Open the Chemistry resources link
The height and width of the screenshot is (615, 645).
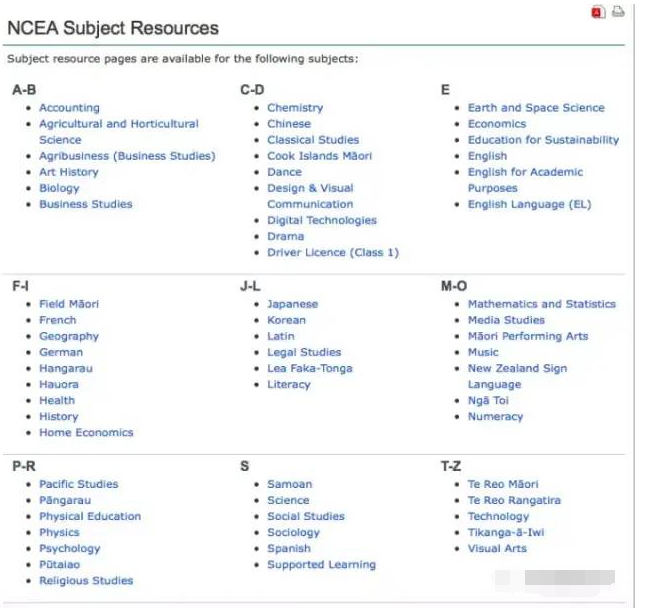295,108
